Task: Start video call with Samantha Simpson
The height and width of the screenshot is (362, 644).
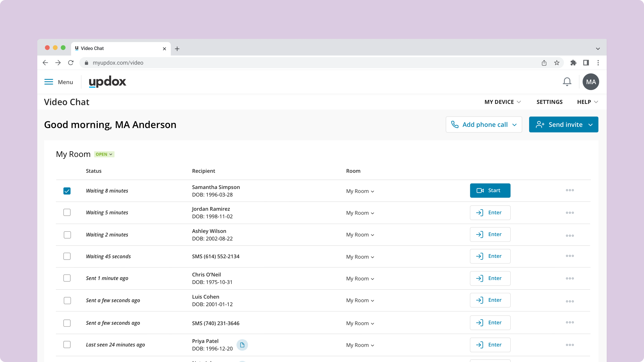Action: (x=490, y=190)
